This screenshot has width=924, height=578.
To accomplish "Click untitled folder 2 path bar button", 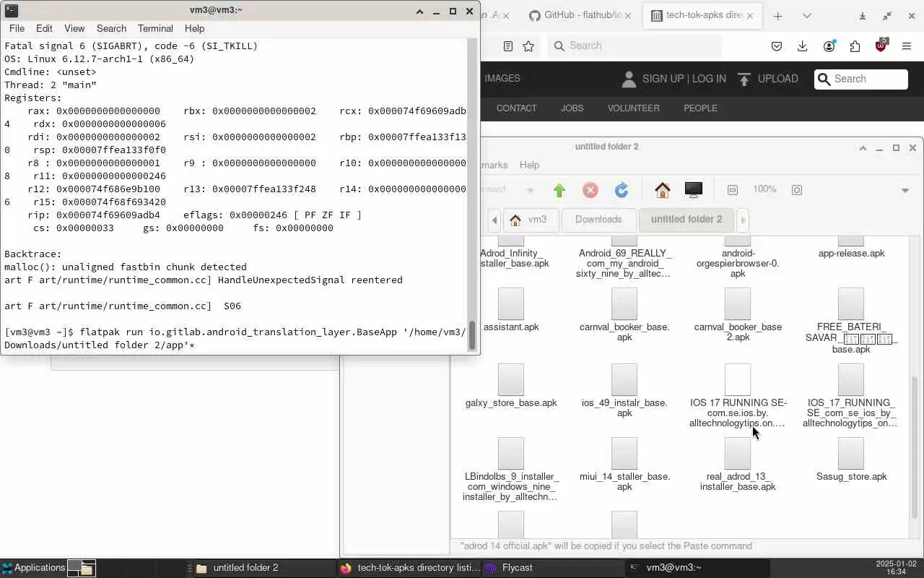I will click(687, 220).
